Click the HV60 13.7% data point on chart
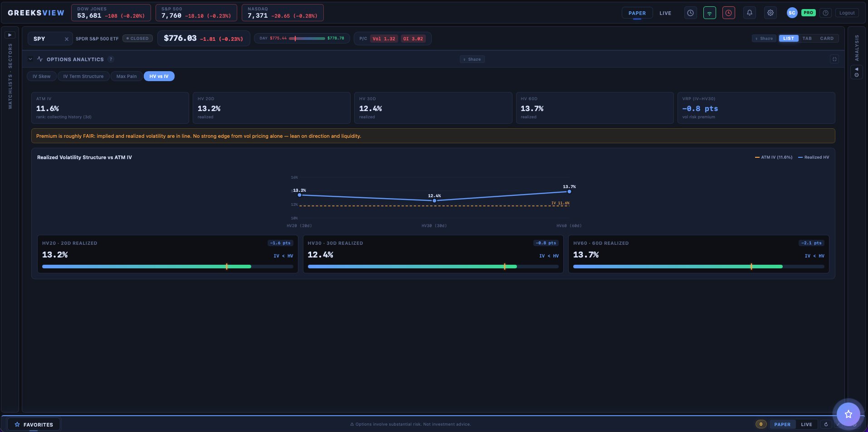This screenshot has height=432, width=868. click(x=569, y=192)
